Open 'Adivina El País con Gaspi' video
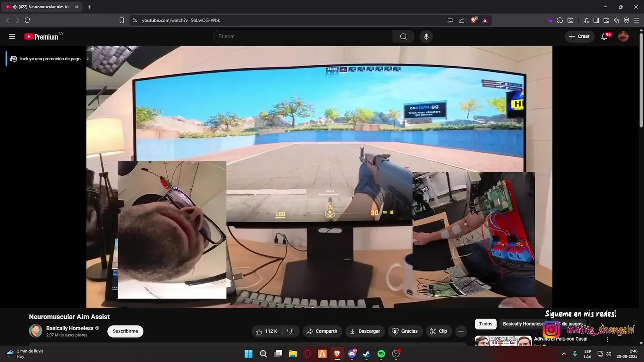Image resolution: width=644 pixels, height=362 pixels. [560, 339]
